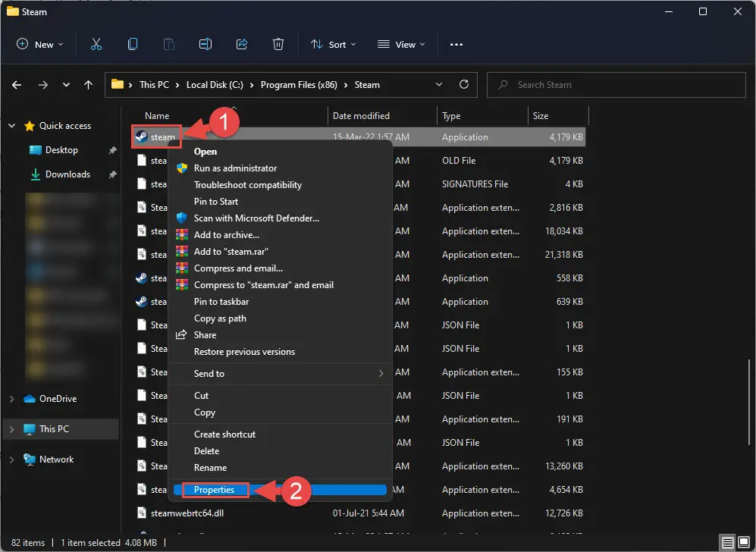
Task: Open the View dropdown
Action: point(401,44)
